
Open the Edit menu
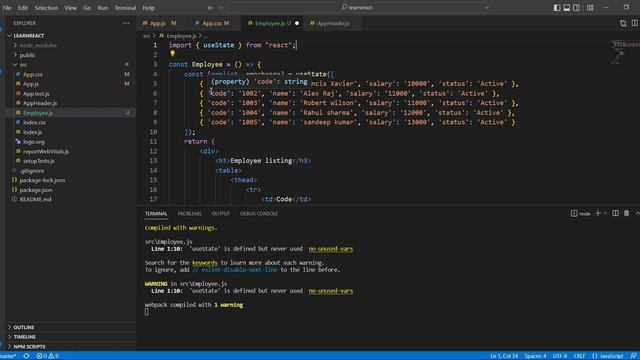[23, 8]
